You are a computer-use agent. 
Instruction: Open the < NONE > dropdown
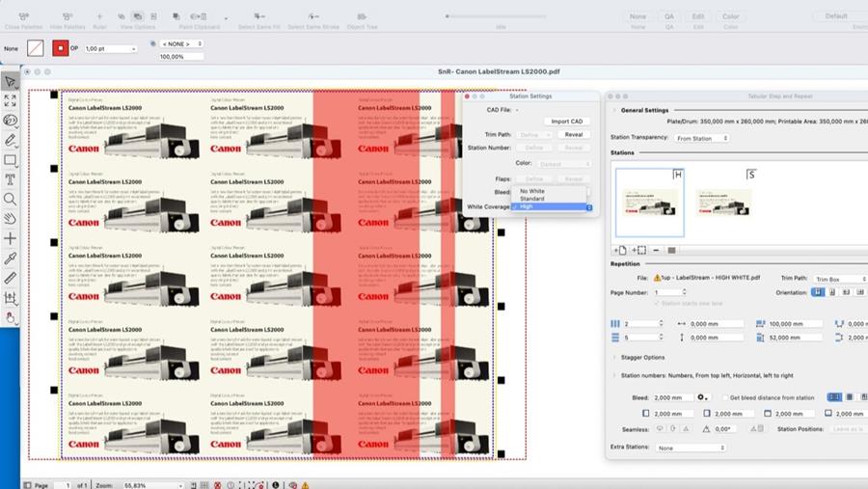click(x=181, y=43)
